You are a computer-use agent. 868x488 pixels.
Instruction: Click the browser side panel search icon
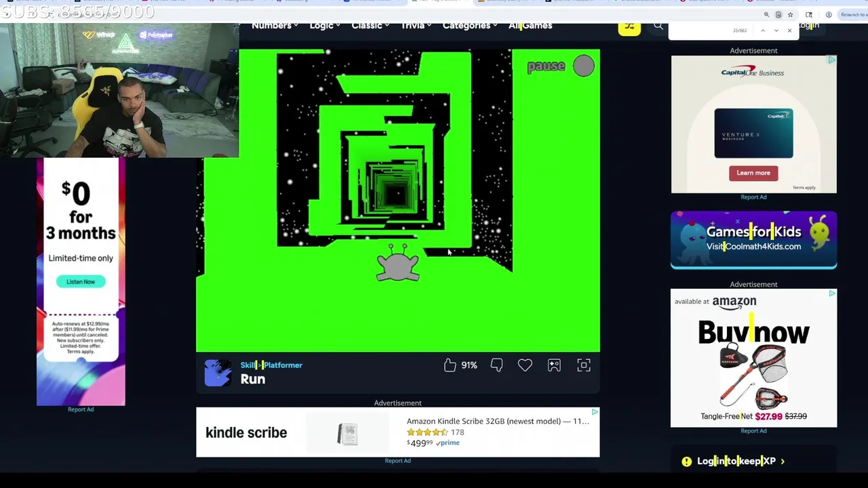809,14
